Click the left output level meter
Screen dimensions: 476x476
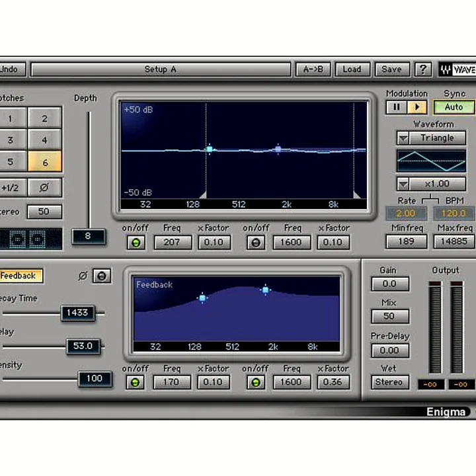435,328
